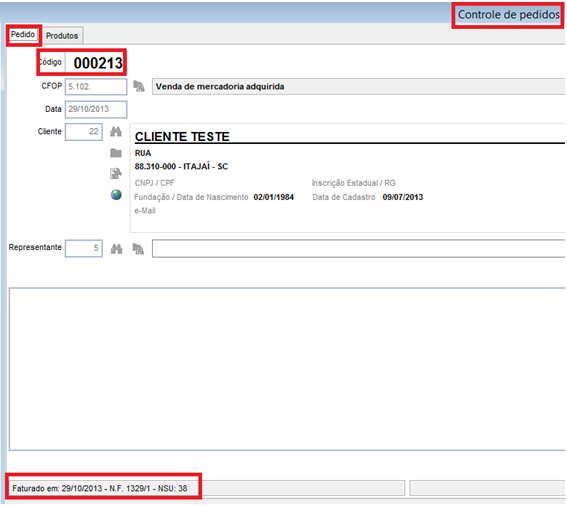Screen dimensions: 567x506
Task: Click the address line 88.310-000 - ITAJAÍ - SC
Action: tap(181, 167)
